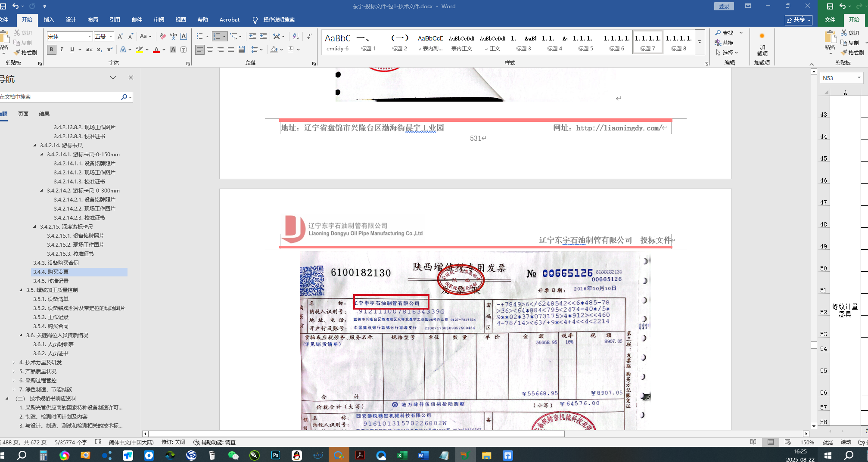The width and height of the screenshot is (868, 462).
Task: Save the Word document from quick access
Action: [3, 6]
